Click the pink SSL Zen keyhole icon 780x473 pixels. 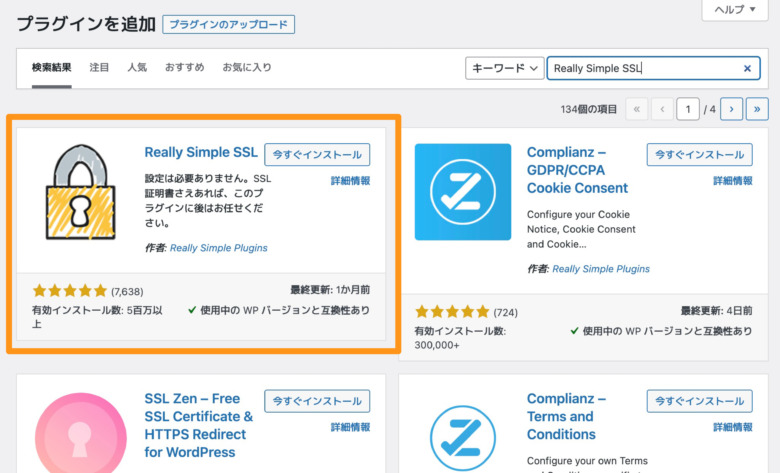tap(81, 434)
